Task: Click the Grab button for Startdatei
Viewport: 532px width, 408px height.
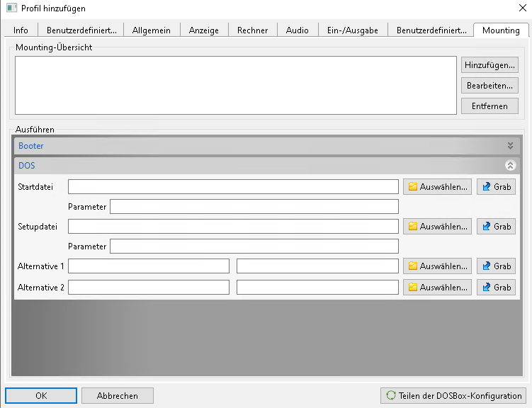Action: [496, 187]
